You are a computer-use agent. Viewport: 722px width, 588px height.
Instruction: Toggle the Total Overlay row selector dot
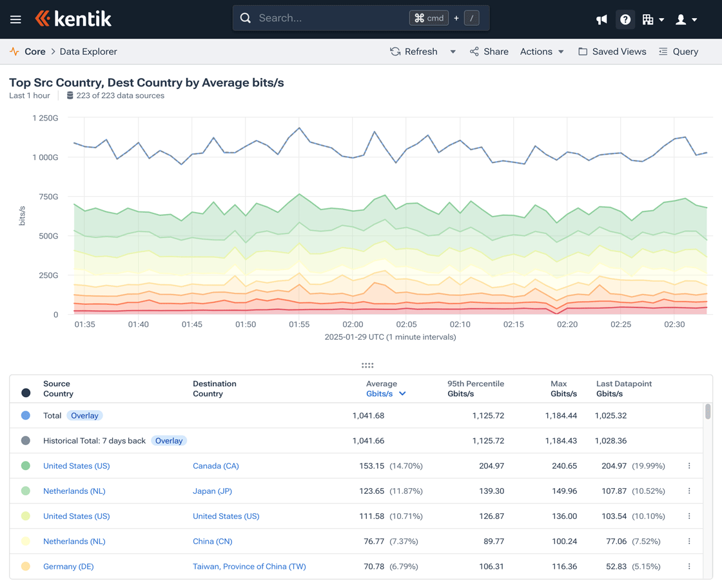pyautogui.click(x=24, y=415)
